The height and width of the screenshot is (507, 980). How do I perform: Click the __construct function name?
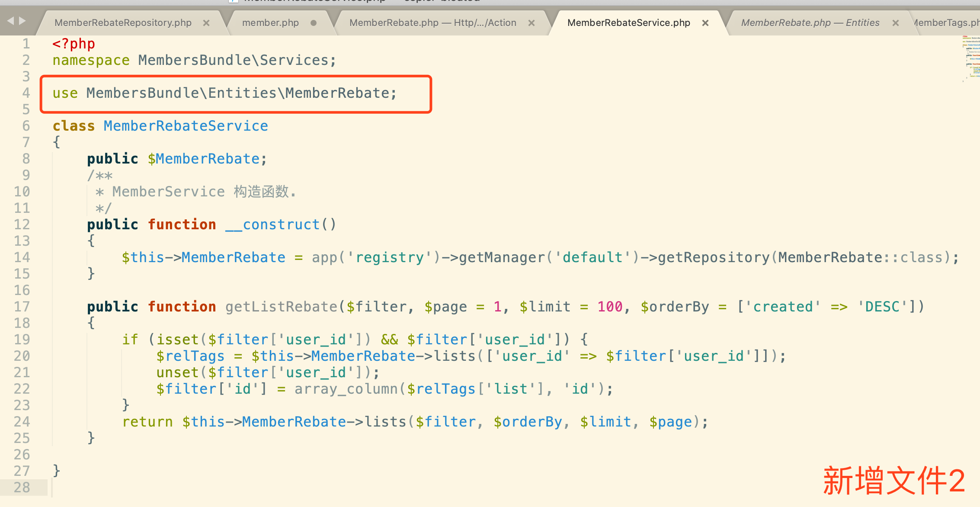[x=272, y=225]
